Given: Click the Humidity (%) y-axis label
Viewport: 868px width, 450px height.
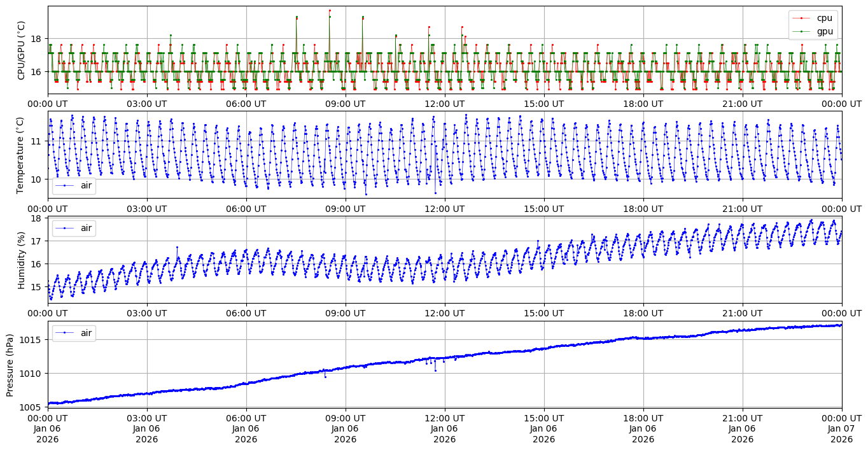Looking at the screenshot, I should (21, 260).
